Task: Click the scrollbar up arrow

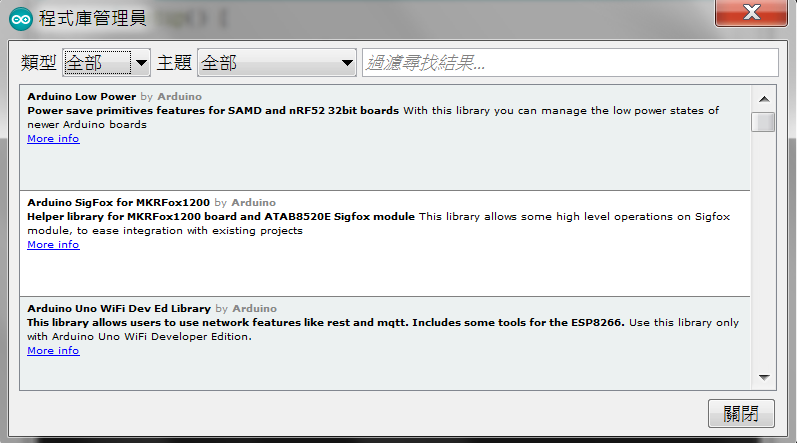Action: pyautogui.click(x=763, y=99)
